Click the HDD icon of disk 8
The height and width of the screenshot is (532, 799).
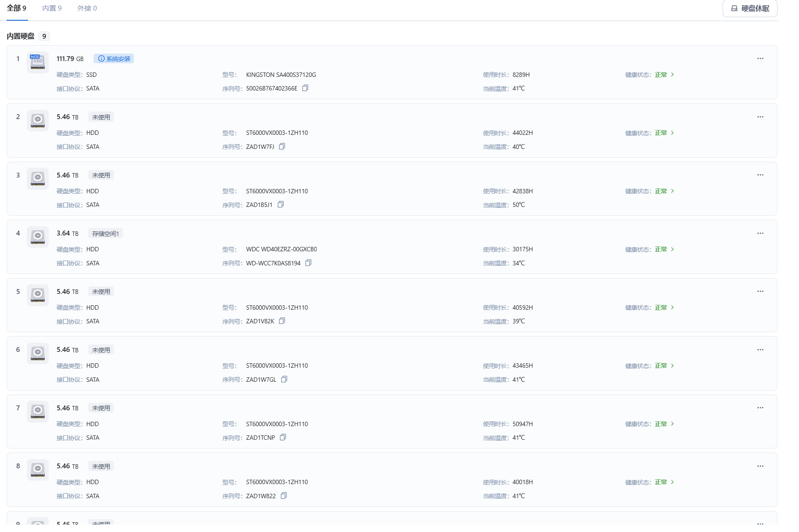(38, 470)
